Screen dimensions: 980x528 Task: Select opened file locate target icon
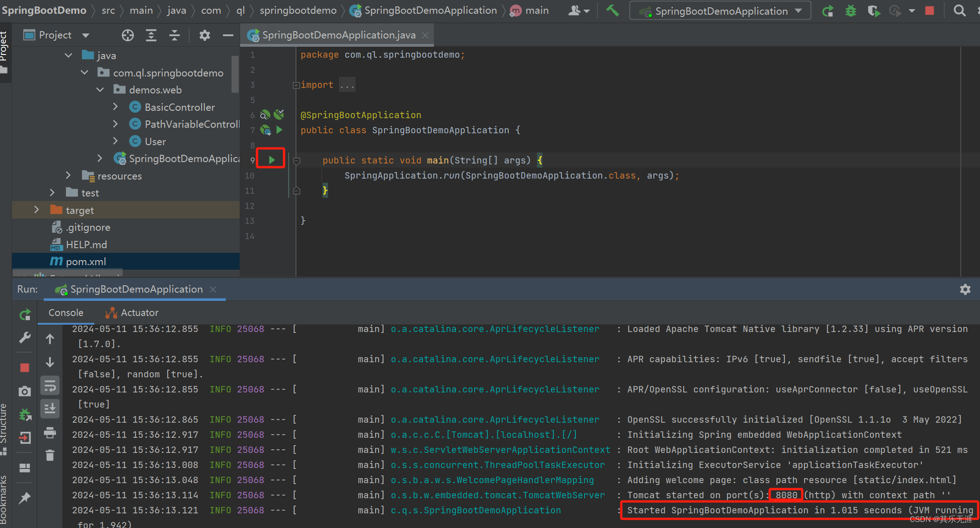128,35
